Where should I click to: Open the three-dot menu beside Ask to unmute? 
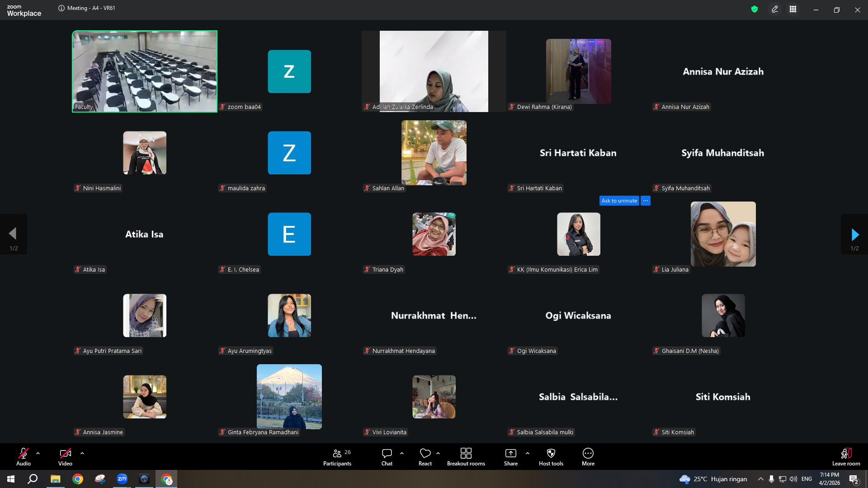646,201
